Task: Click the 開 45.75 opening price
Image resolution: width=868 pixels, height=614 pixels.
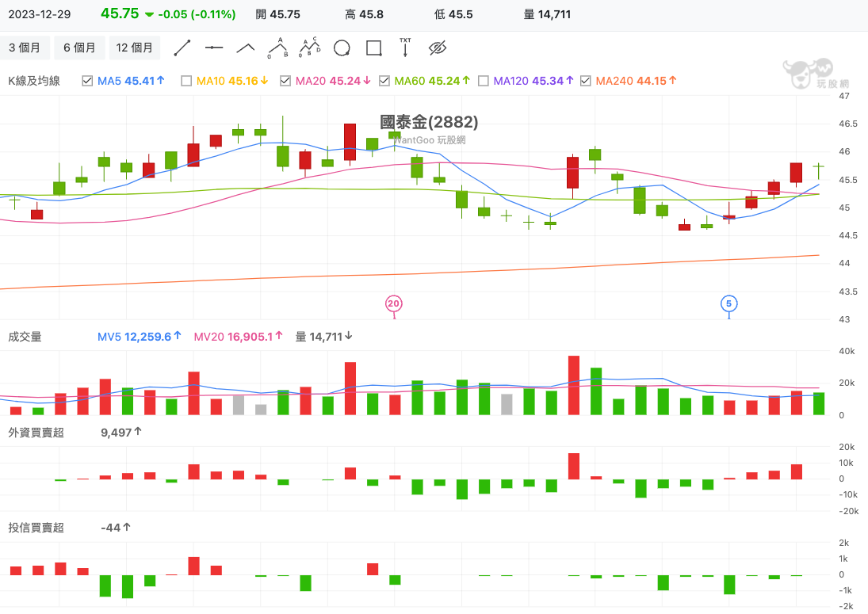Action: click(278, 14)
